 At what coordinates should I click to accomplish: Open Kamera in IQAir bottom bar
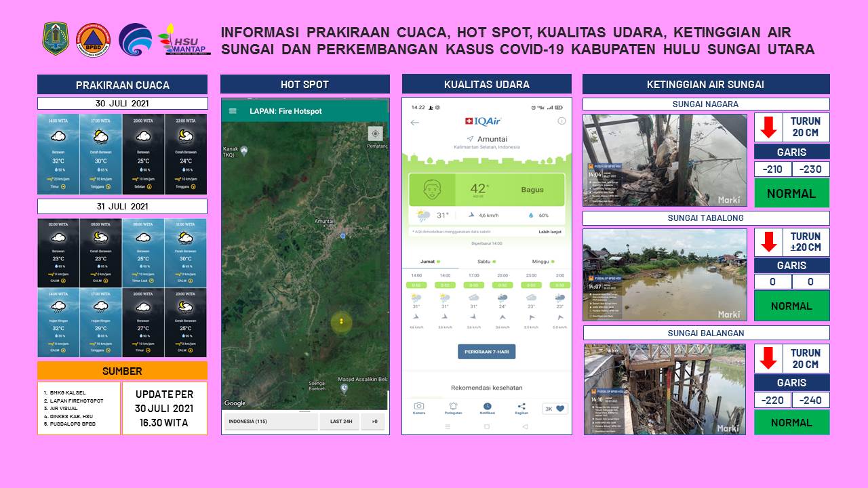[x=419, y=408]
